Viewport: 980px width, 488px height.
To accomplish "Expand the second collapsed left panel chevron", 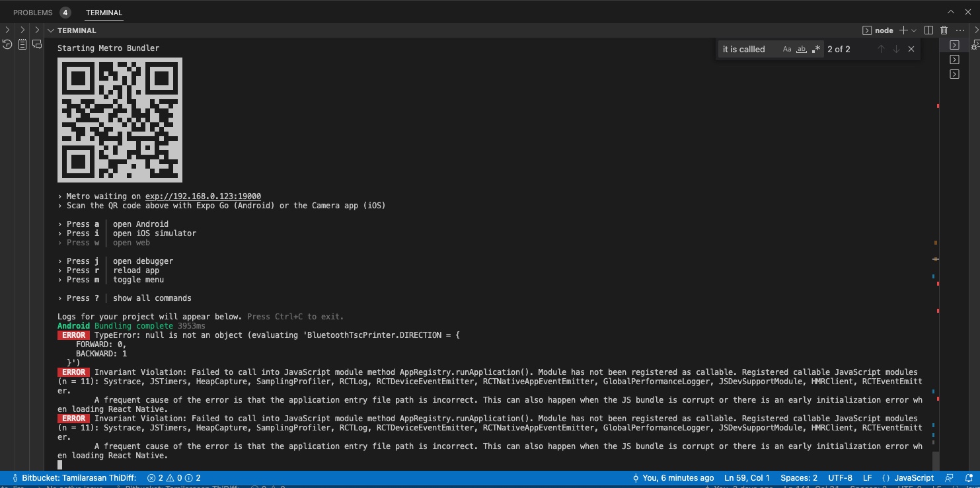I will click(x=22, y=30).
